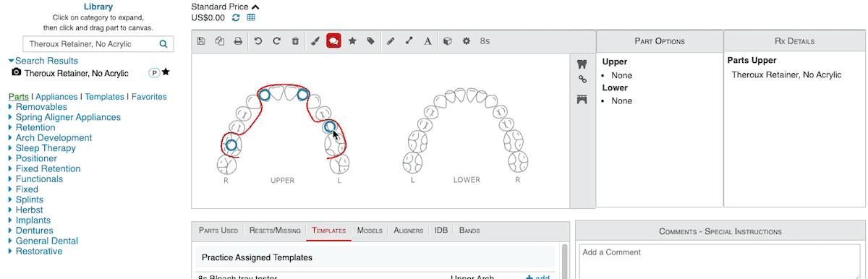Select the text tool A icon
The image size is (868, 279).
(427, 41)
